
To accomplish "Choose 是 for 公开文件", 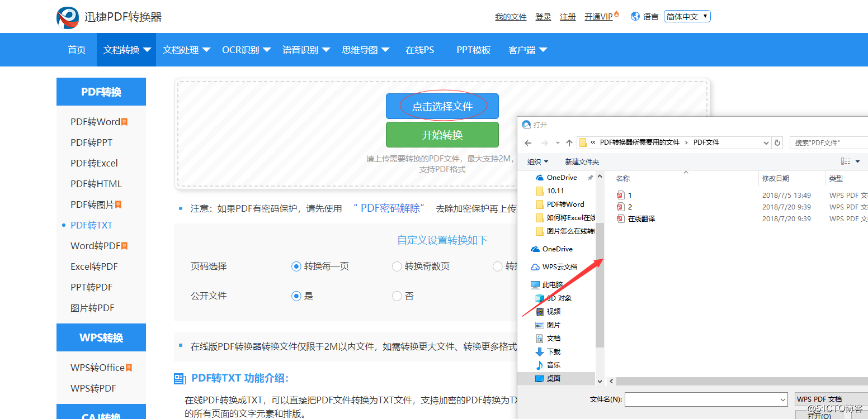I will (296, 296).
